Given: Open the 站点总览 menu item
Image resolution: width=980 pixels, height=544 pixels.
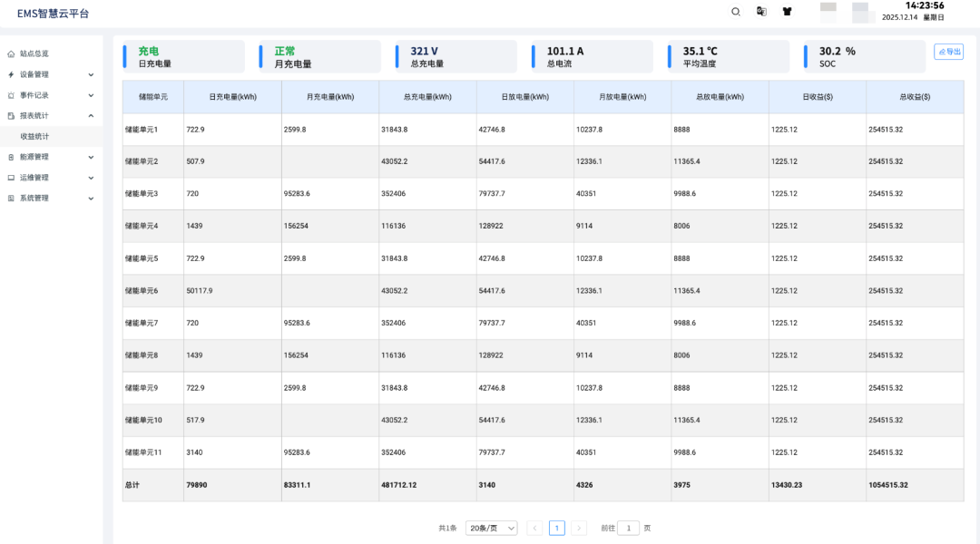Looking at the screenshot, I should [34, 54].
